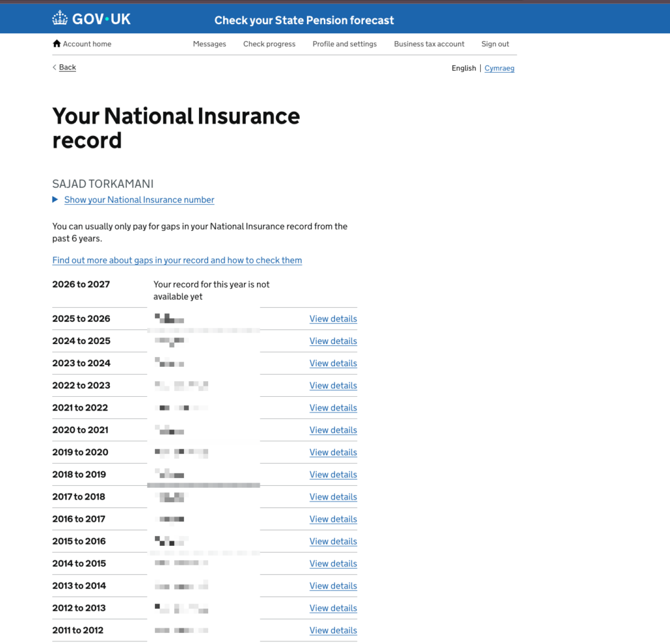View details for 2011 to 2012

(x=333, y=630)
